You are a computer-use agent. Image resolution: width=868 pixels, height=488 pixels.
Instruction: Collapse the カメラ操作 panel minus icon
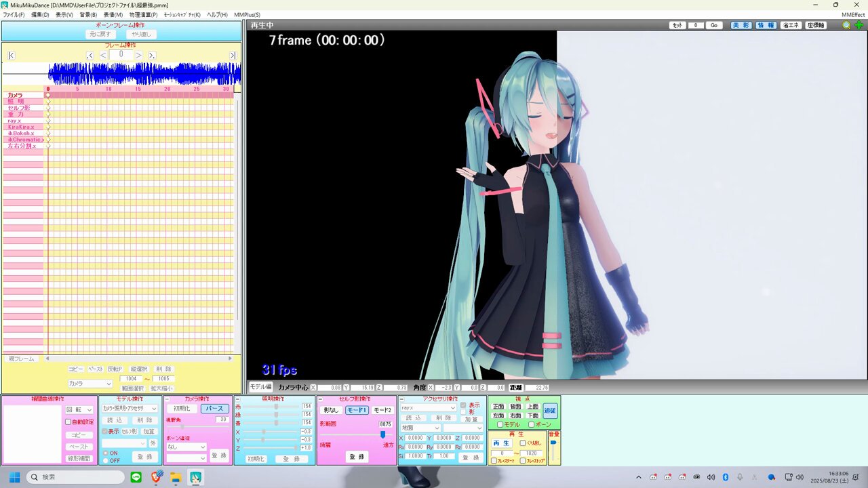167,399
